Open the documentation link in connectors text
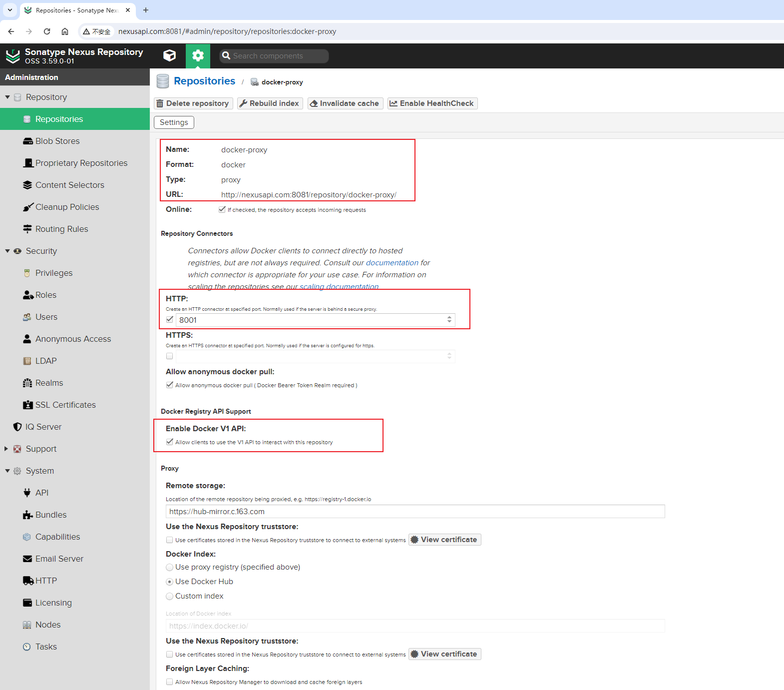The image size is (784, 690). click(392, 263)
